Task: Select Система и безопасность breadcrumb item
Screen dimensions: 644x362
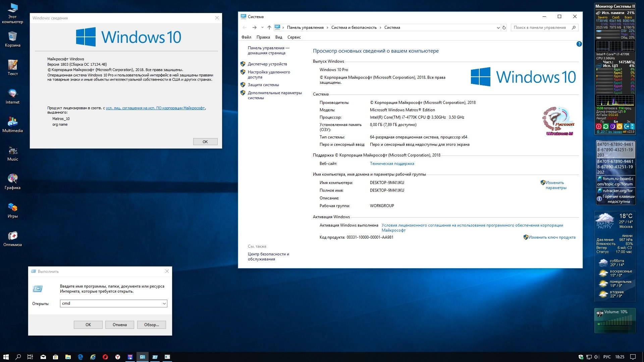Action: [354, 27]
